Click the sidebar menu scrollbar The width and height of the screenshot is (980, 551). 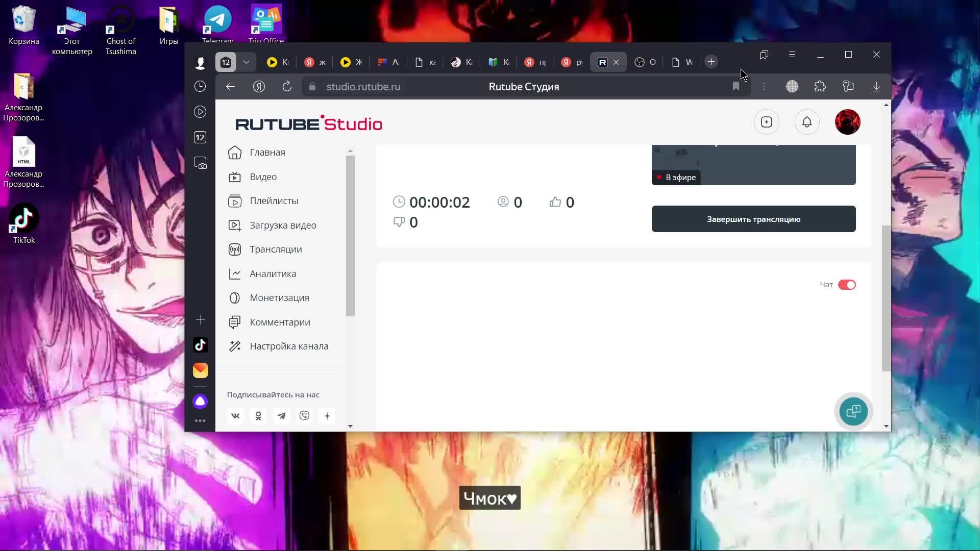(350, 236)
